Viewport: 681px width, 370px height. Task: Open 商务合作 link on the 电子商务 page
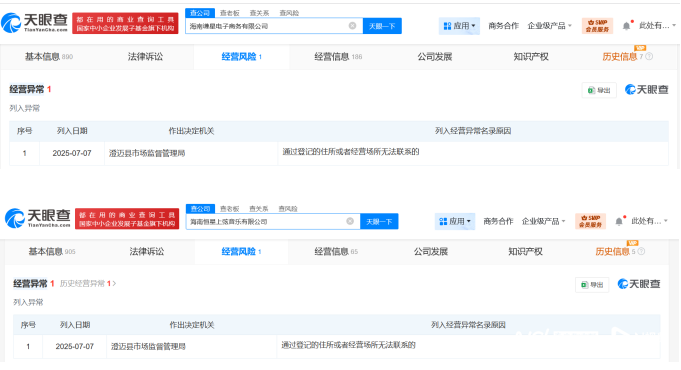(x=503, y=26)
